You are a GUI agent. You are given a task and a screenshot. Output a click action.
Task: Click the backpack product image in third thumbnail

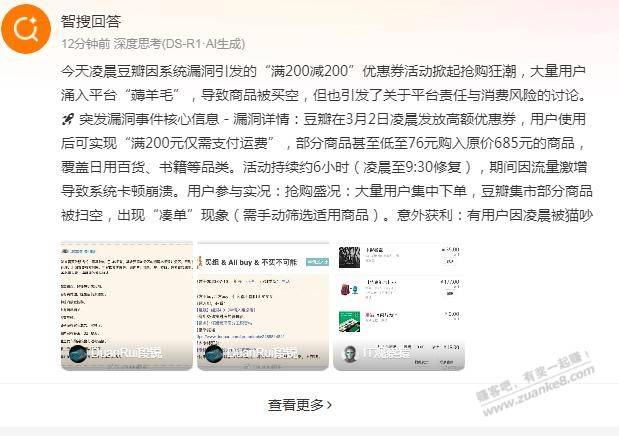pyautogui.click(x=349, y=289)
